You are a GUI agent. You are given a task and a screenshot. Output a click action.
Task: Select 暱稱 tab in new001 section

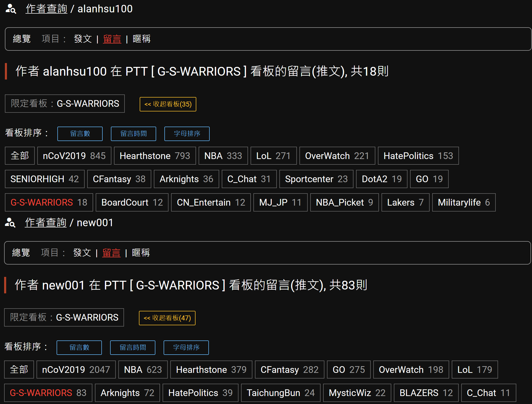[x=141, y=253]
